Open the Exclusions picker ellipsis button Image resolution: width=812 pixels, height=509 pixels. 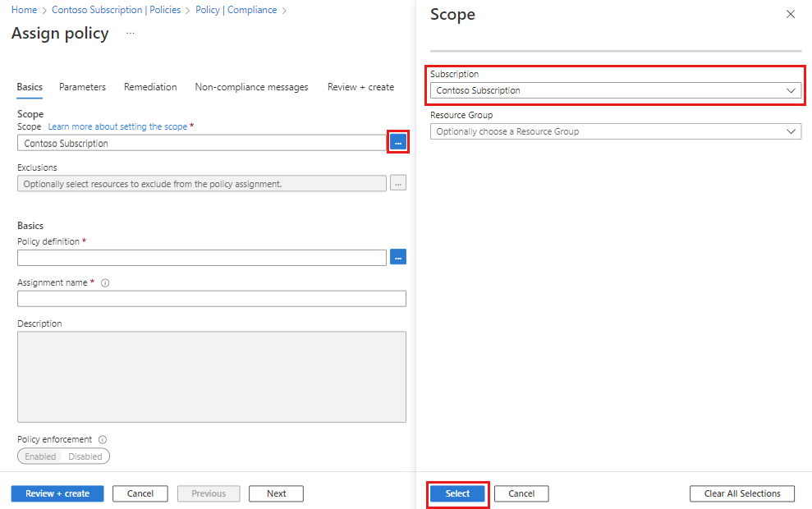pos(397,183)
